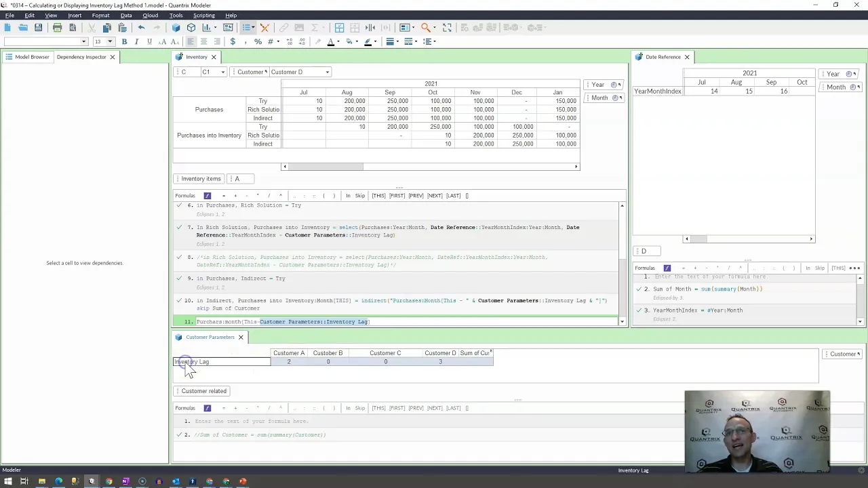Click the outlined cube icon in the toolbar
Image resolution: width=868 pixels, height=488 pixels.
pyautogui.click(x=191, y=28)
